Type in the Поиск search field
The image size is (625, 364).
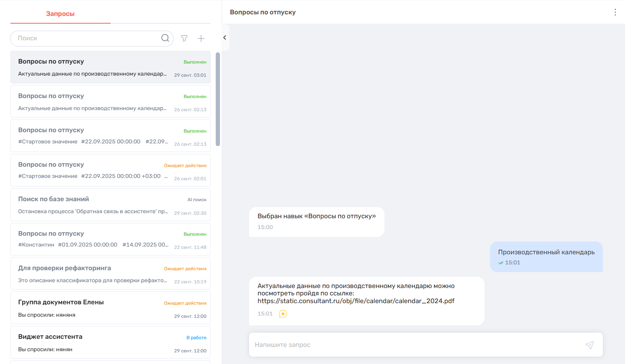(x=87, y=38)
